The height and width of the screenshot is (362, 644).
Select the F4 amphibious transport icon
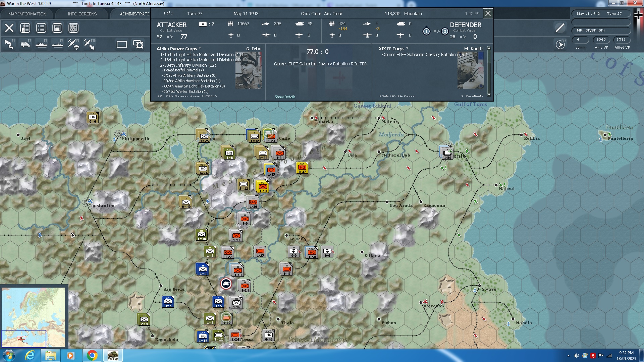tap(58, 45)
